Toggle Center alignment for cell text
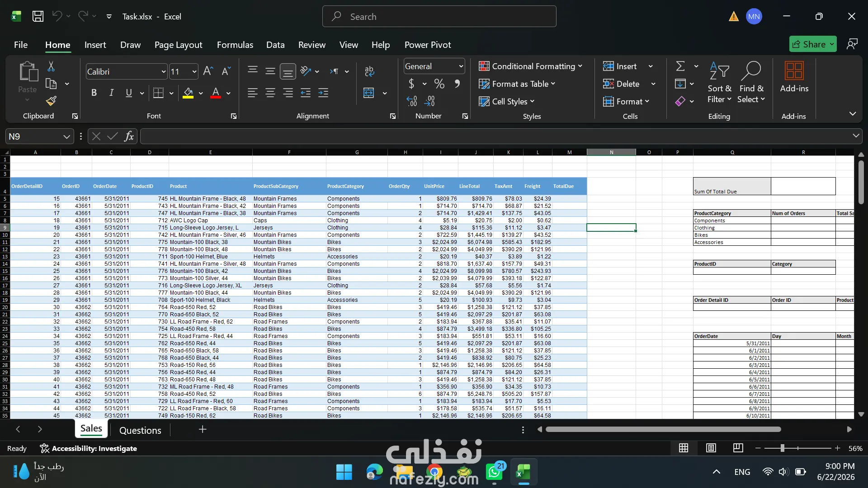 coord(270,93)
